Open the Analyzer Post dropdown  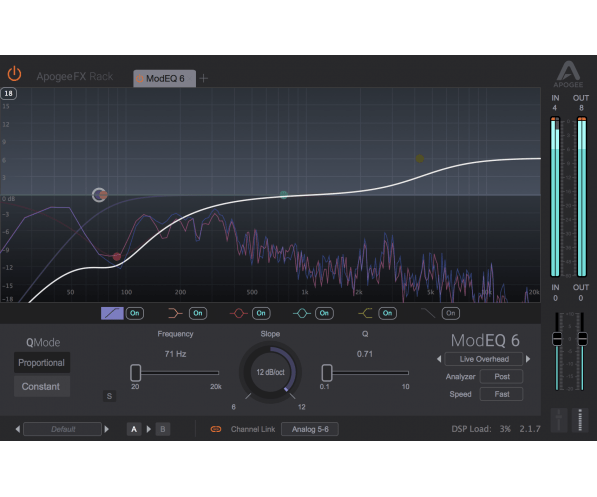(501, 377)
